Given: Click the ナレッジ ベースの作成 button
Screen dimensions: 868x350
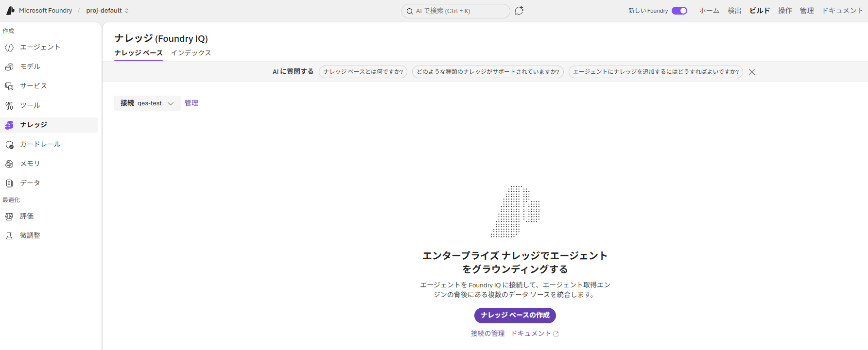Looking at the screenshot, I should pos(515,316).
